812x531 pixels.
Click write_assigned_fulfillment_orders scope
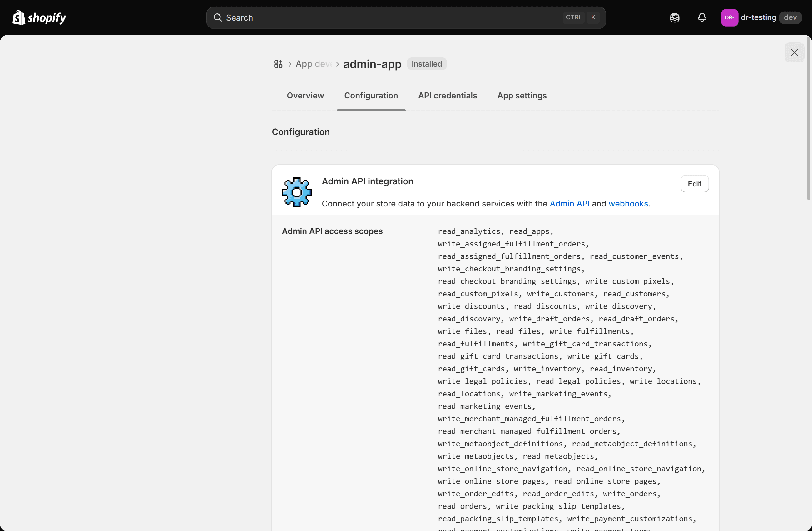point(512,244)
